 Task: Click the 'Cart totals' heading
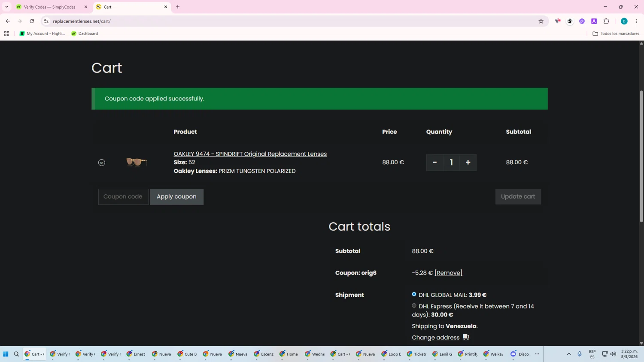pyautogui.click(x=359, y=226)
